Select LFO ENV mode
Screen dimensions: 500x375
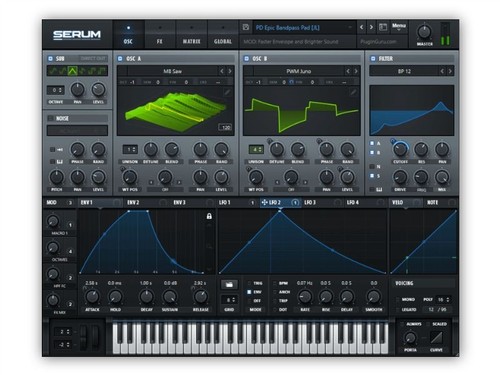(x=249, y=292)
